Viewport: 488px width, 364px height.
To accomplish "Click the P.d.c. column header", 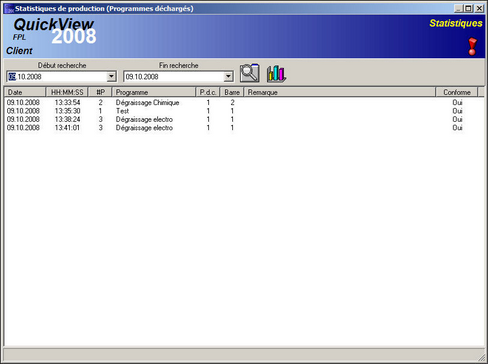I will click(208, 92).
